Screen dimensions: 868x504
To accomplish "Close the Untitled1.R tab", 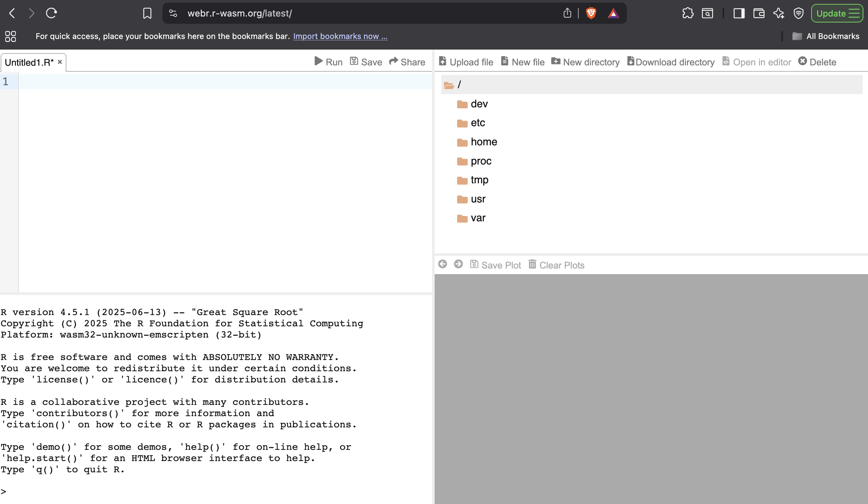I will 60,62.
